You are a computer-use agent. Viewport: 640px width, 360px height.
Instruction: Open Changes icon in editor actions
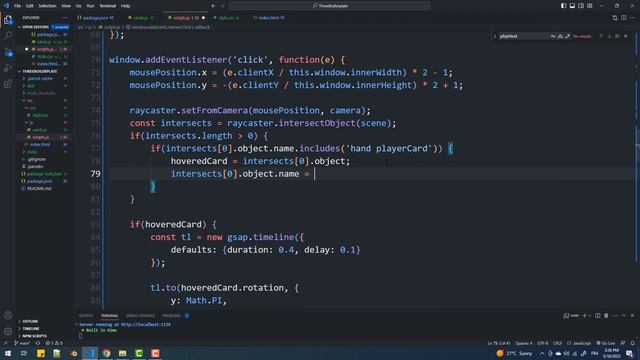[x=615, y=18]
